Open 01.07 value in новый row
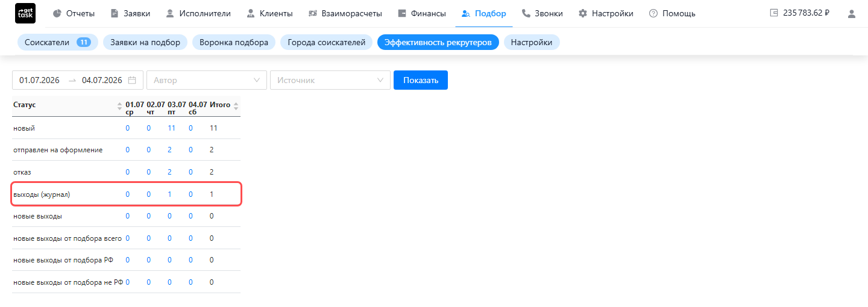The image size is (868, 307). 128,128
